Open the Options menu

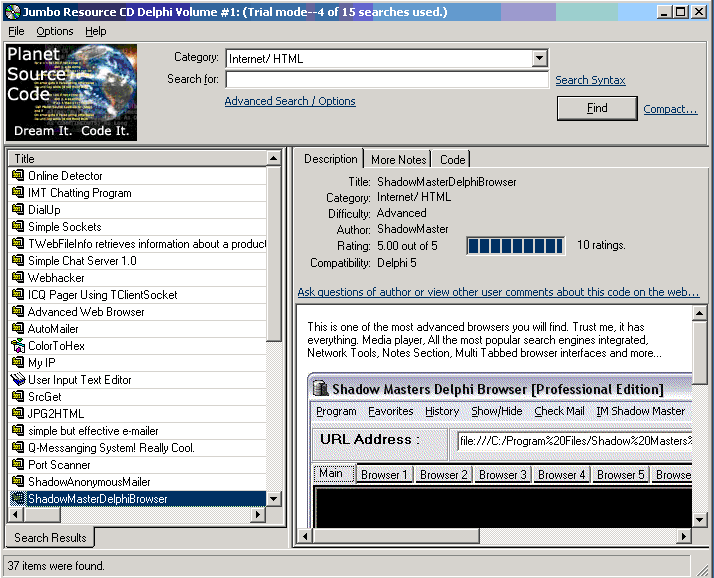click(55, 31)
